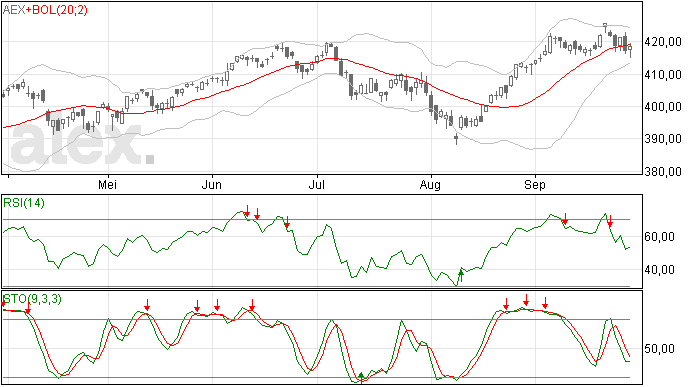Click the green buy arrow on stochastic panel
Image resolution: width=690 pixels, height=387 pixels.
[361, 377]
